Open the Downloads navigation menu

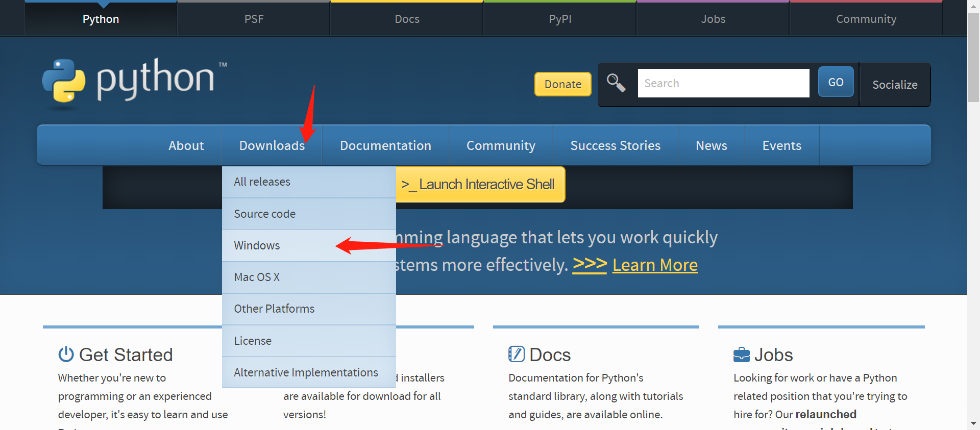272,145
